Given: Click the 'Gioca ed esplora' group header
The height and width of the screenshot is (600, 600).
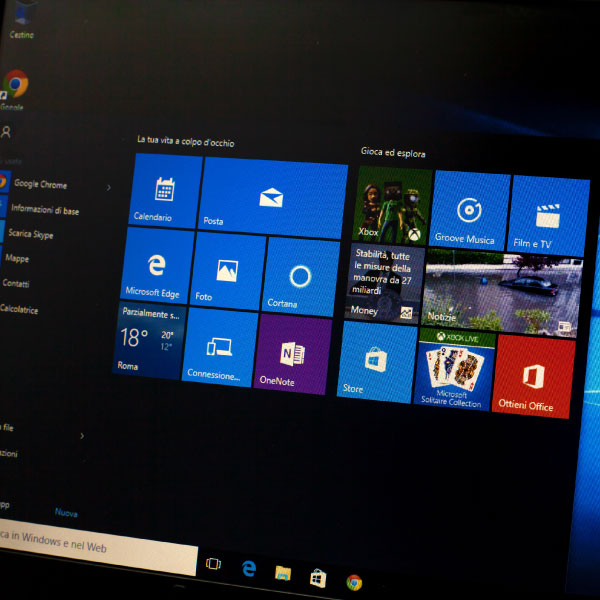Looking at the screenshot, I should coord(393,153).
